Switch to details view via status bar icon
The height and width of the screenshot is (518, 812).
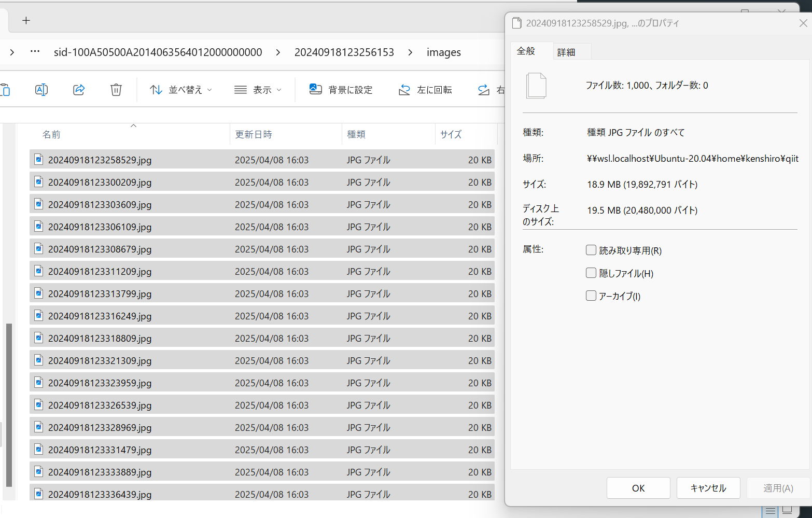770,511
